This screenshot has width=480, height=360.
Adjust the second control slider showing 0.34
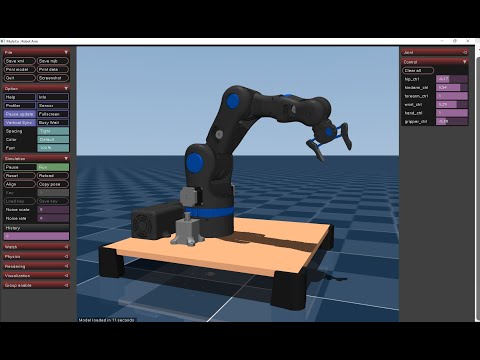point(452,87)
